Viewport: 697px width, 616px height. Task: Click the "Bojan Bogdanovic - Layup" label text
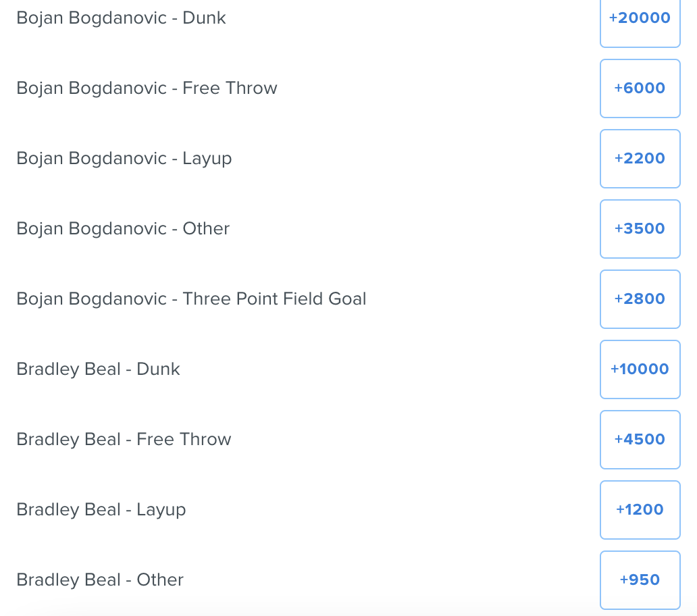124,158
